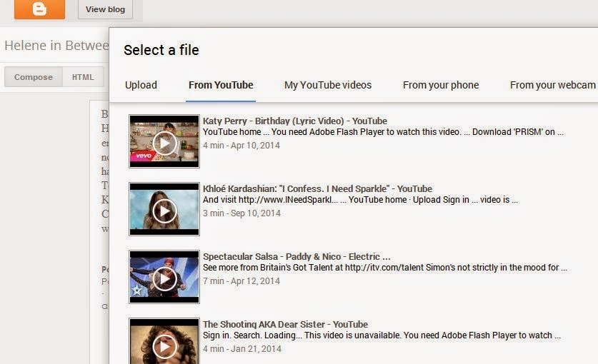Viewport: 598px width, 364px height.
Task: Play the Spectacular Salsa video thumbnail
Action: tap(164, 277)
